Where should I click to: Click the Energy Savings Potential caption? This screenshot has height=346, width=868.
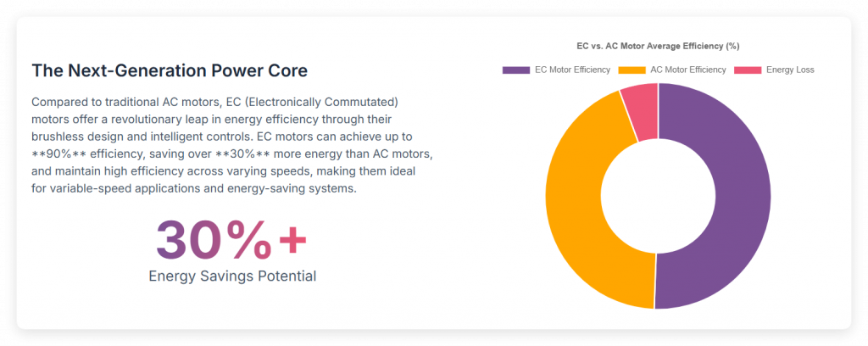[232, 276]
